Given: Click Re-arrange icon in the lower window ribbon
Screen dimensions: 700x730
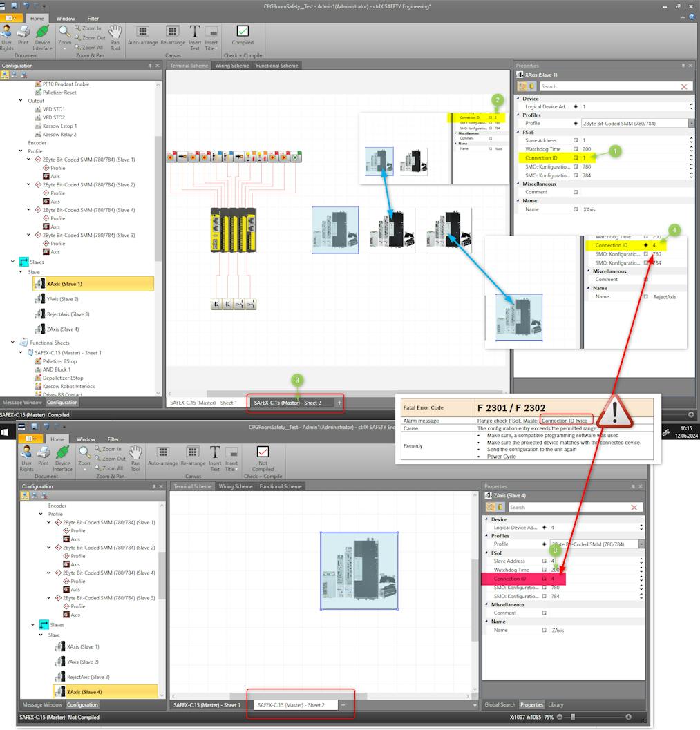Looking at the screenshot, I should point(193,453).
